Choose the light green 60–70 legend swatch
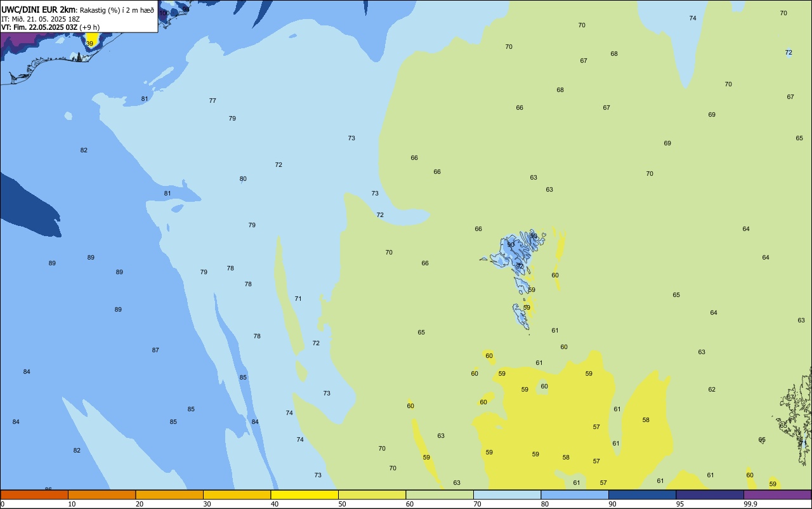The width and height of the screenshot is (812, 509). (440, 494)
